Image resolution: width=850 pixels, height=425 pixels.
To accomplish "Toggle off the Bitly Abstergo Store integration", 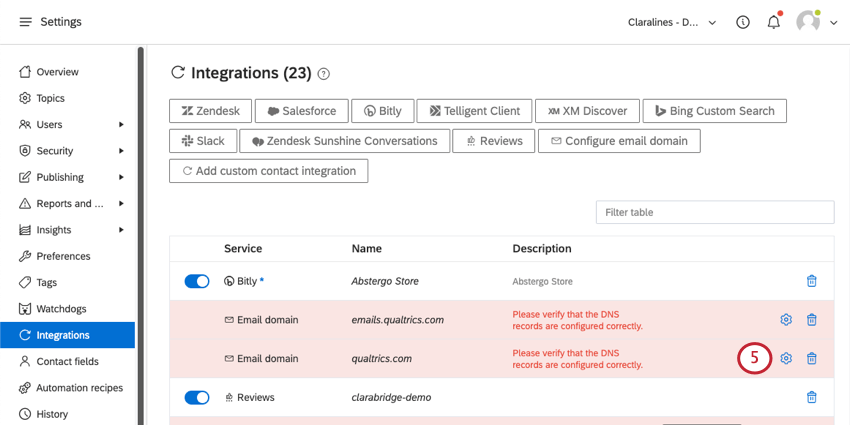I will pyautogui.click(x=197, y=281).
